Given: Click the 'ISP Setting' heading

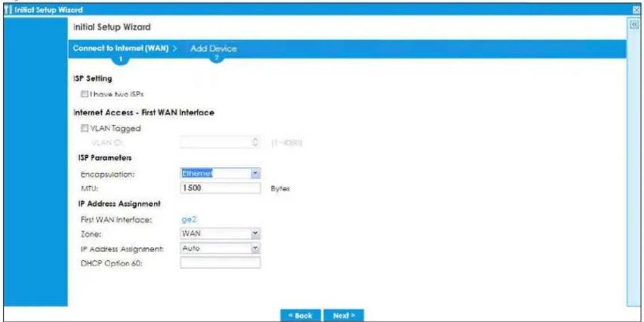Looking at the screenshot, I should tap(93, 78).
